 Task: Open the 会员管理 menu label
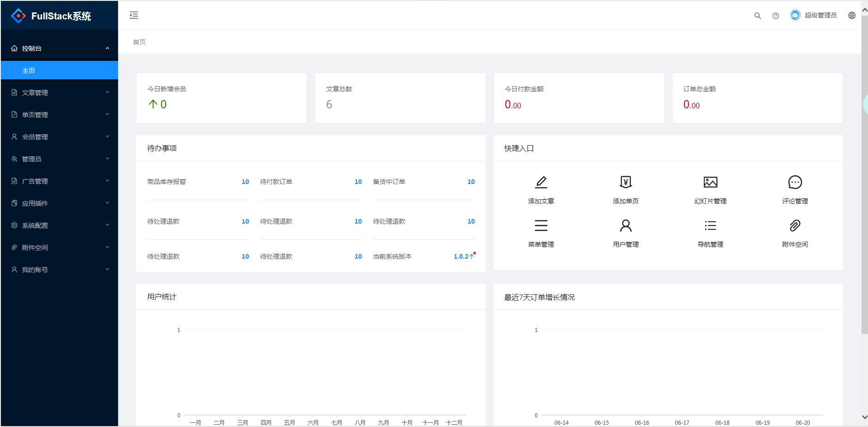click(35, 137)
